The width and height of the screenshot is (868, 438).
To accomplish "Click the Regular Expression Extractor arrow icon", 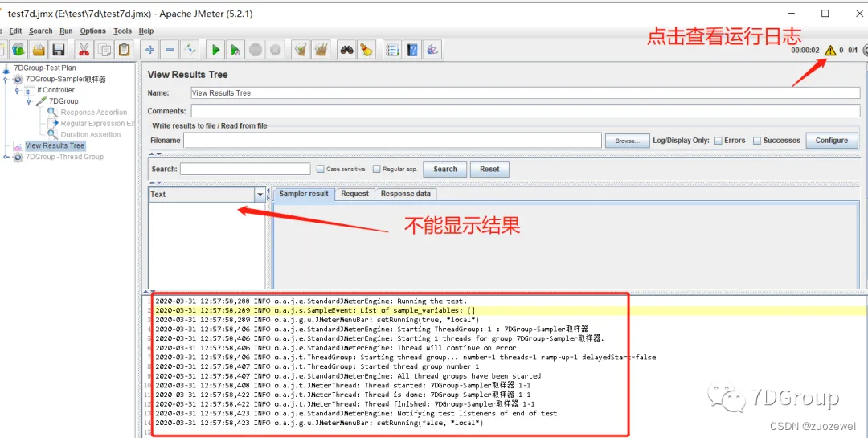I will (52, 124).
